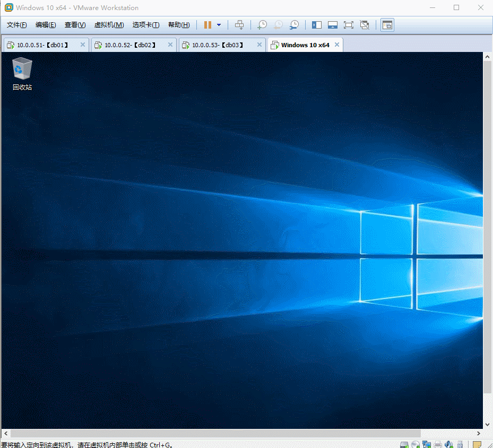
Task: Maximize the VMware Workstation window
Action: 456,7
